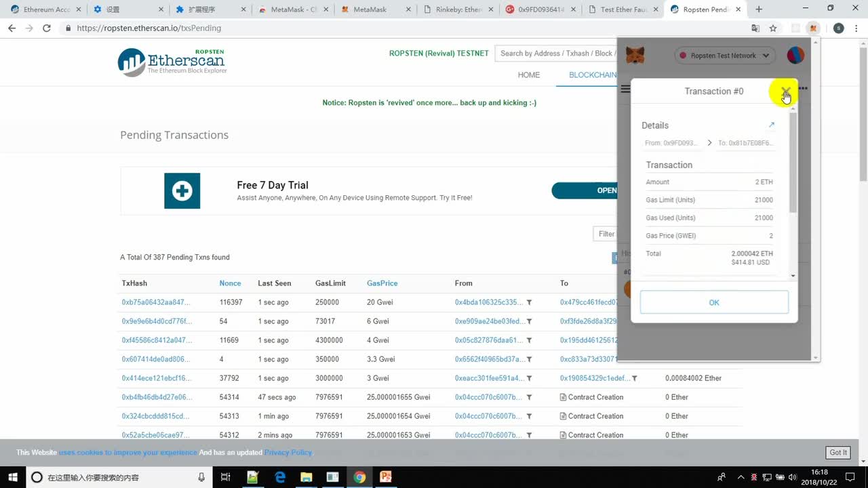The width and height of the screenshot is (868, 488).
Task: Switch to the 设置 tab
Action: coord(127,9)
